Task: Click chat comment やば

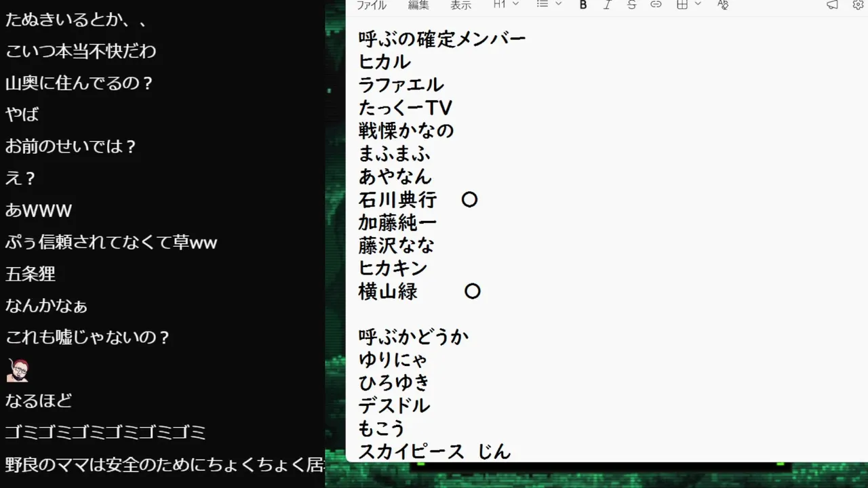Action: 22,114
